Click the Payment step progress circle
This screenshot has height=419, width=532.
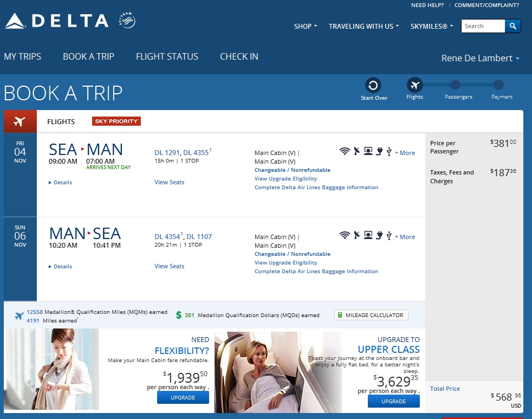[x=498, y=85]
